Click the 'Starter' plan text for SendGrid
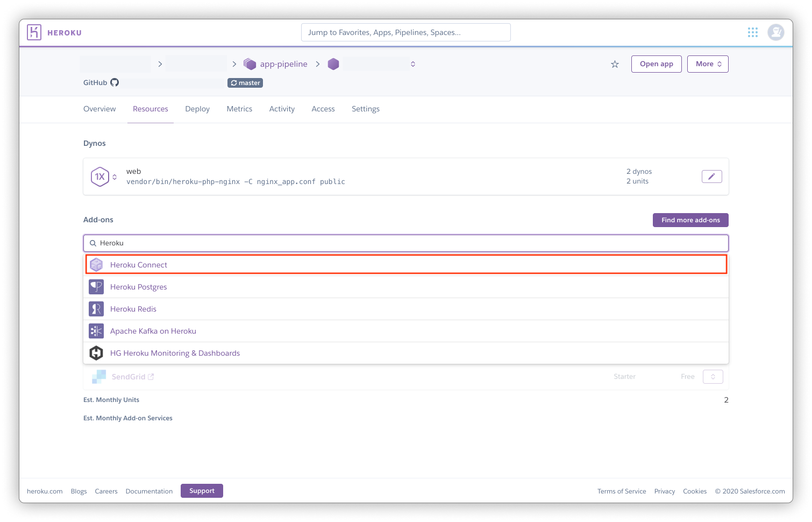 [x=624, y=377]
